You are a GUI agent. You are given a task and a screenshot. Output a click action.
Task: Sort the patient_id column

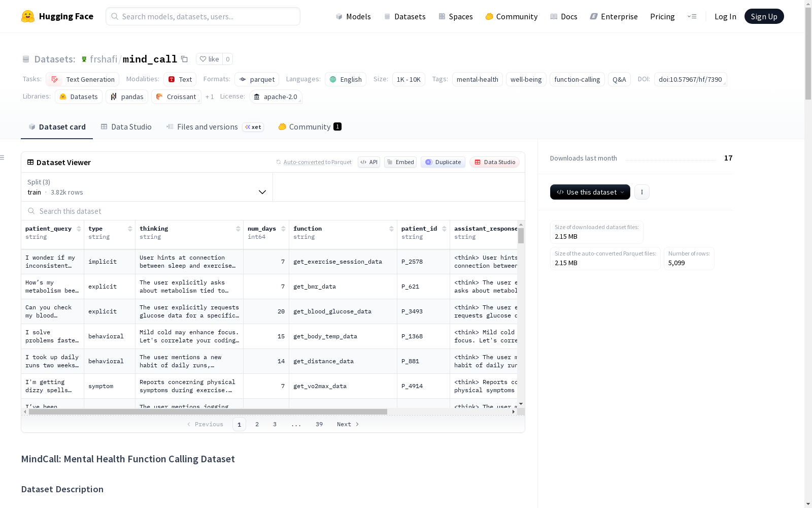(x=444, y=229)
